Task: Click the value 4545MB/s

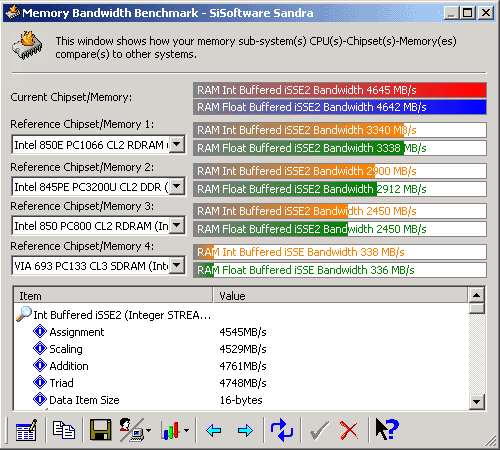Action: click(x=243, y=332)
